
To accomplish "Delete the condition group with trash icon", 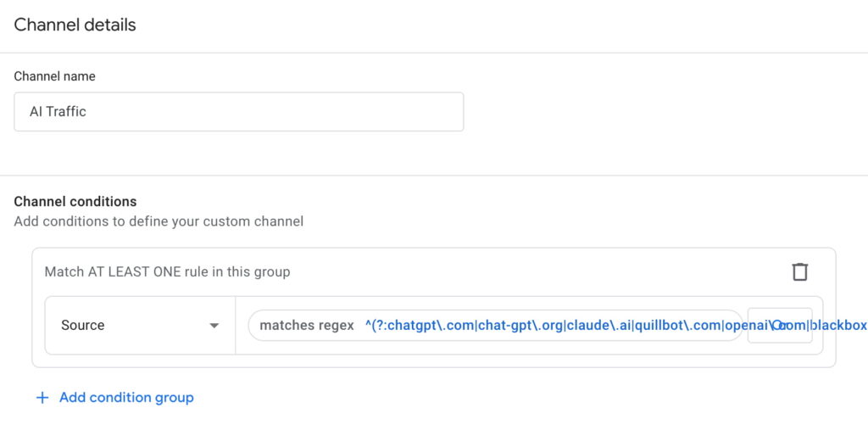I will pyautogui.click(x=799, y=272).
